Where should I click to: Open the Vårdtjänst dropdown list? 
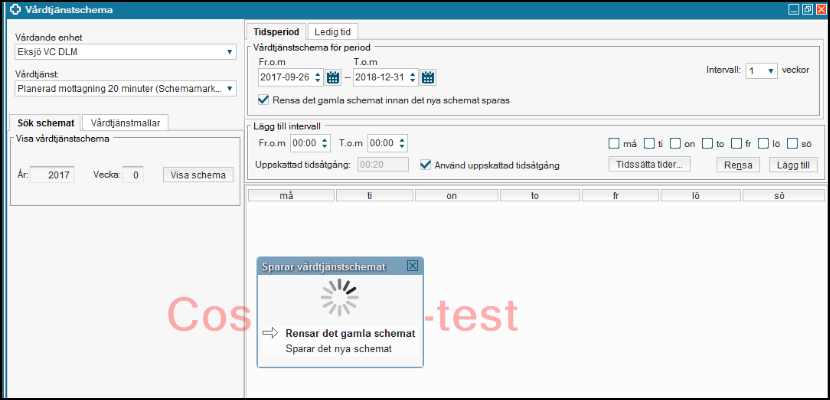click(x=229, y=88)
